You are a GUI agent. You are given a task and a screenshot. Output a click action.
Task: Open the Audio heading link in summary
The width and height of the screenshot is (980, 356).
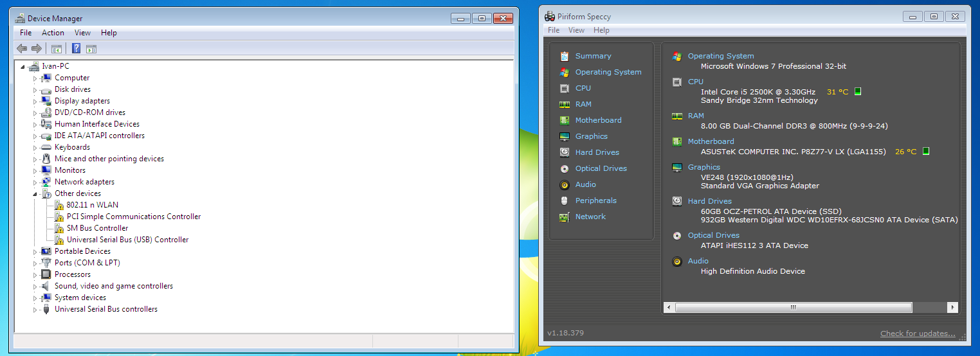pos(698,261)
